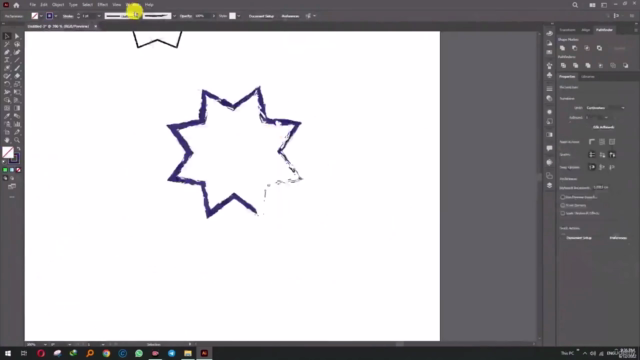Select the Scale tool
Screen dimensions: 640x360
point(17,84)
